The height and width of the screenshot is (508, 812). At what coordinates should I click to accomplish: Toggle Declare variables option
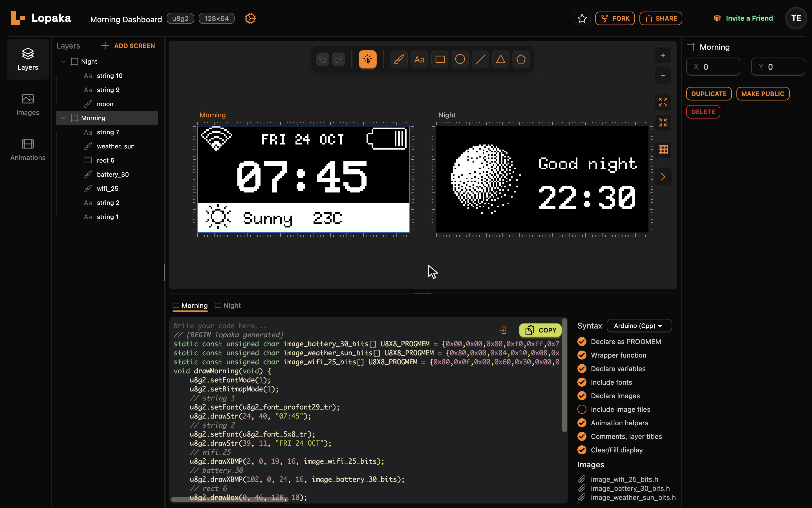[582, 369]
